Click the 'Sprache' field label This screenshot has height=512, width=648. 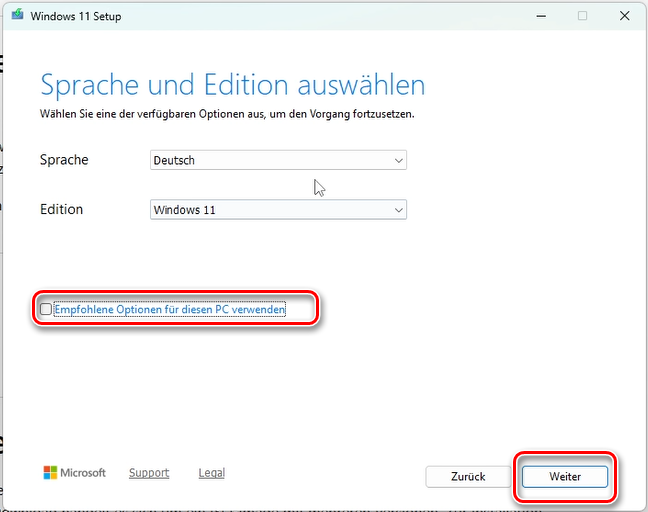(64, 160)
